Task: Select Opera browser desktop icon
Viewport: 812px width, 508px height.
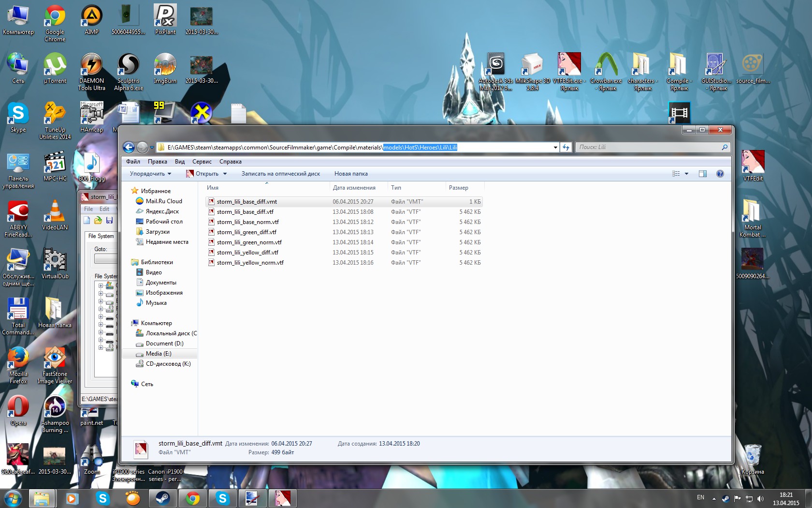Action: [18, 411]
